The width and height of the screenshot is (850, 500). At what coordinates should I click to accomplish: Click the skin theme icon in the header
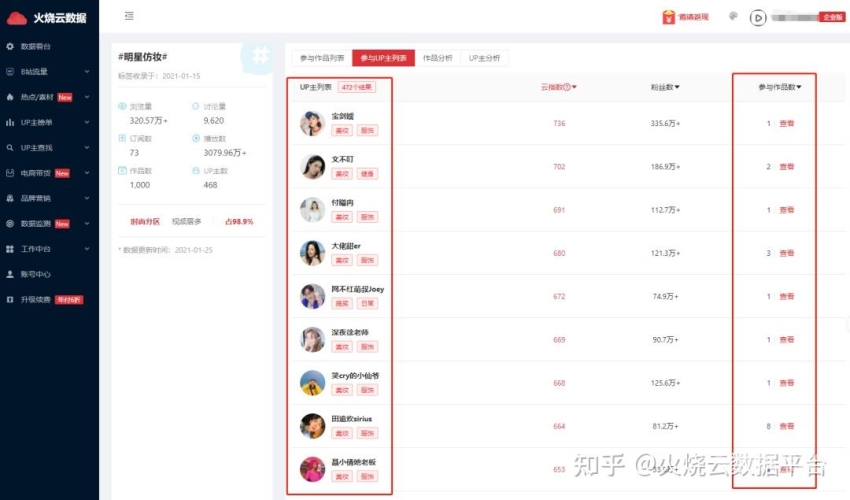733,16
